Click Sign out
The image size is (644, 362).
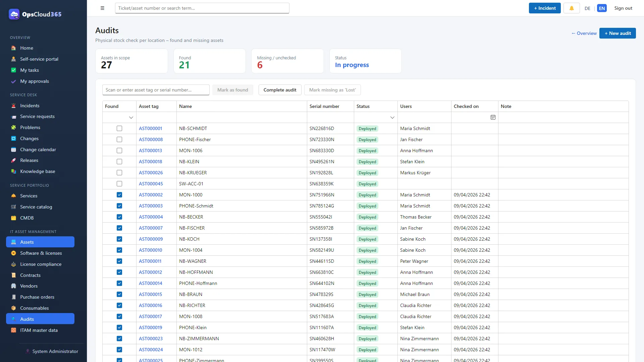pyautogui.click(x=623, y=8)
